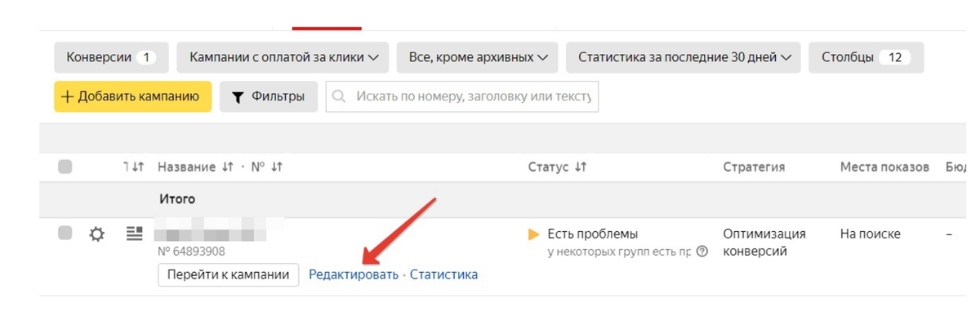980x312 pixels.
Task: Click the Стратегия column header
Action: point(754,167)
